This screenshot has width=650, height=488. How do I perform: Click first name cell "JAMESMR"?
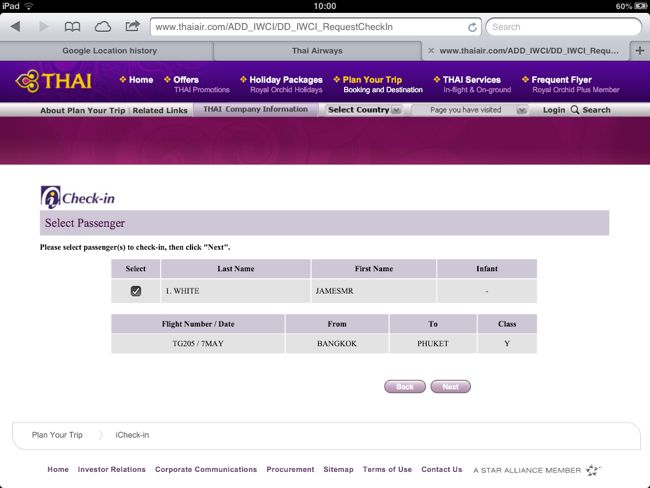click(x=374, y=291)
